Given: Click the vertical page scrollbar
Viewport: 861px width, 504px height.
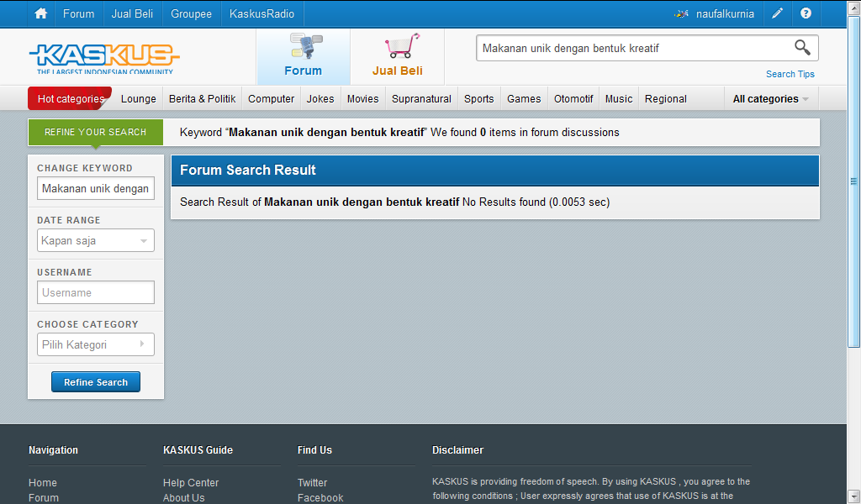Looking at the screenshot, I should click(x=853, y=181).
